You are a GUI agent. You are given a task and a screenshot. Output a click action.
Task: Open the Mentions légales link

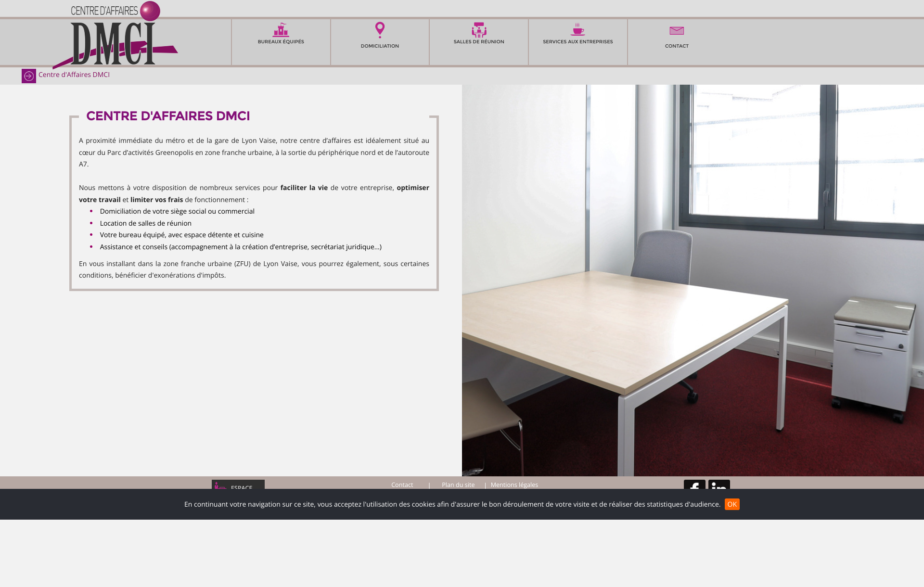[514, 485]
